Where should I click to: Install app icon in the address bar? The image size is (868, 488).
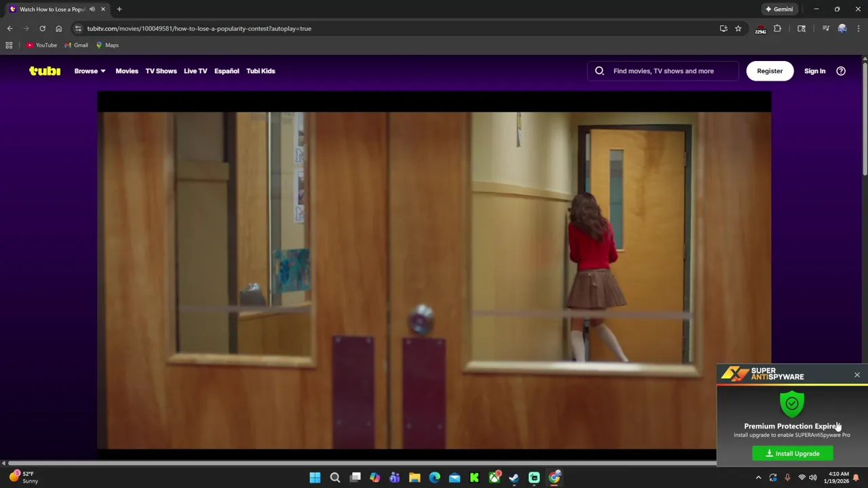pos(724,28)
